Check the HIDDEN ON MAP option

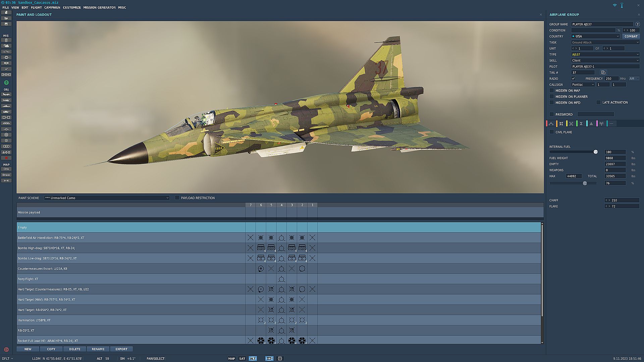click(552, 90)
